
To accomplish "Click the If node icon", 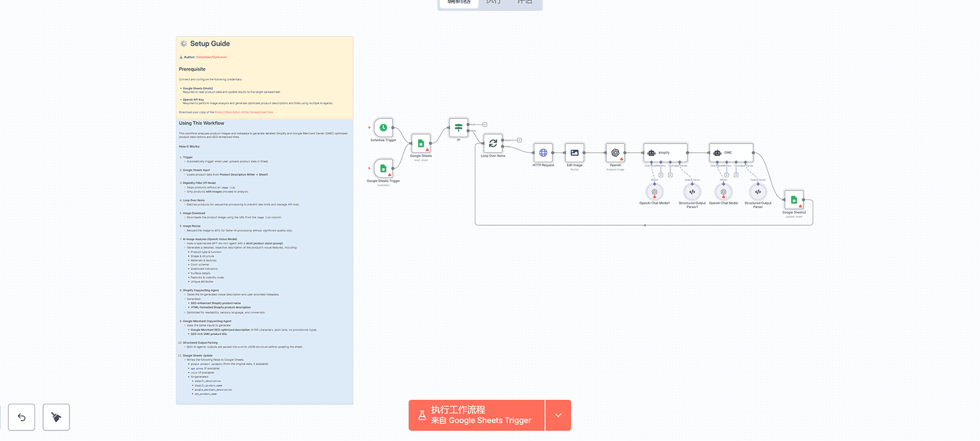I will pyautogui.click(x=459, y=127).
